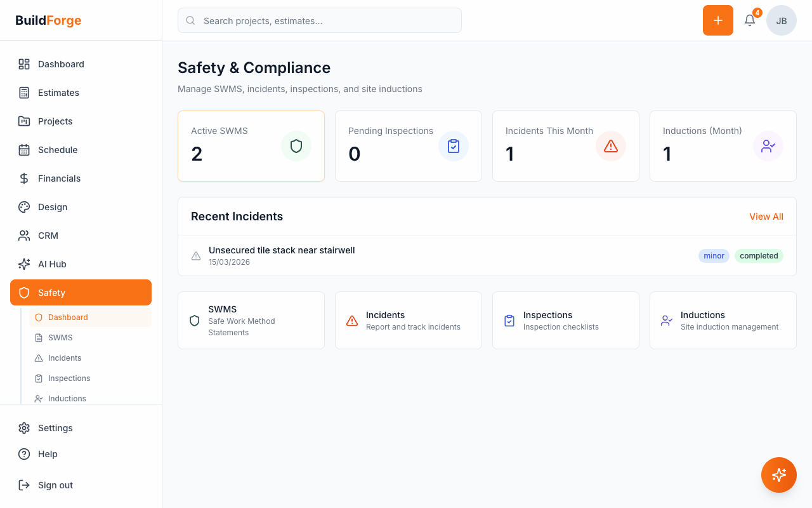Viewport: 812px width, 508px height.
Task: Open the JB profile avatar menu
Action: 782,20
